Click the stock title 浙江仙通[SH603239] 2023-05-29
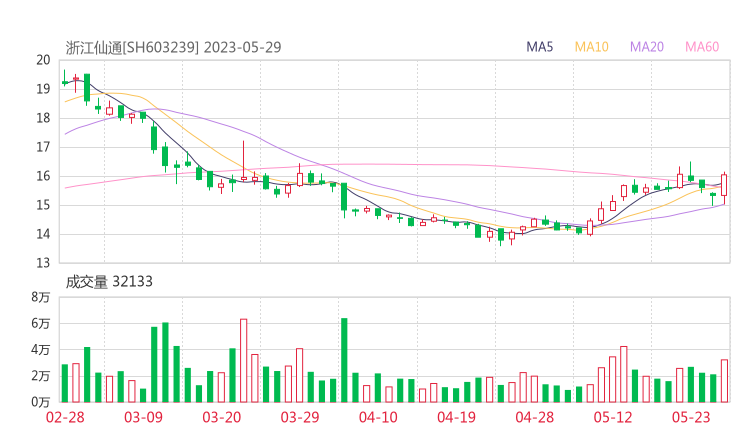Screen dimensions: 740x440 coord(173,47)
